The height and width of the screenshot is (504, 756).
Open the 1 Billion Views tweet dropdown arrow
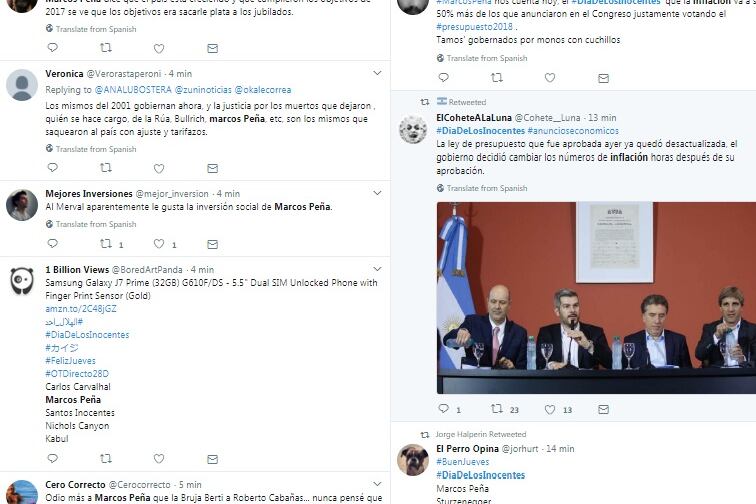coord(378,269)
